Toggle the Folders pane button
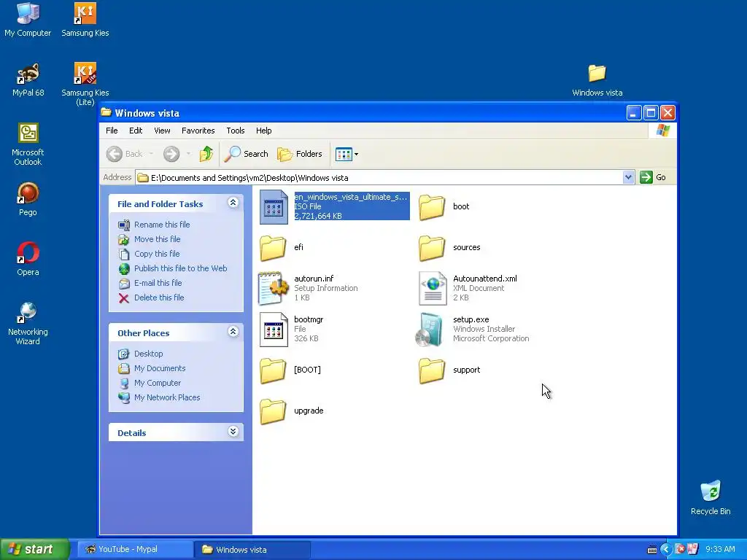 click(x=300, y=154)
